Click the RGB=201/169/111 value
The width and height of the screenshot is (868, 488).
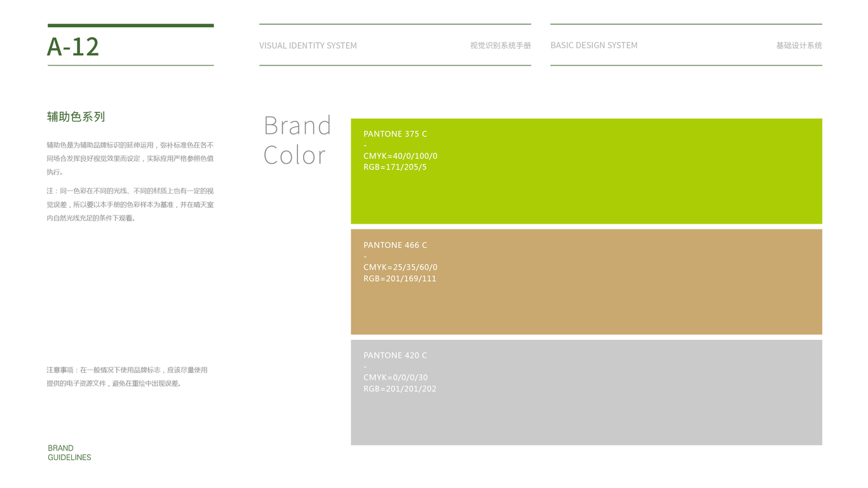click(400, 279)
